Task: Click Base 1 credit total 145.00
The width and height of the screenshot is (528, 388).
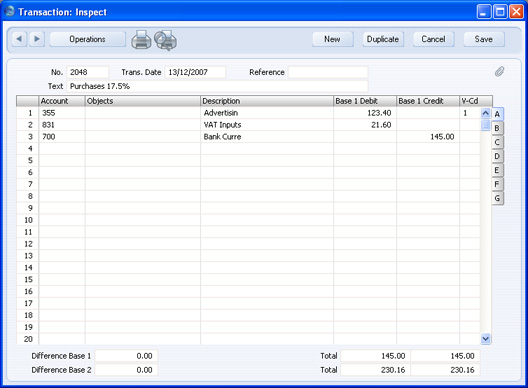Action: pyautogui.click(x=445, y=356)
